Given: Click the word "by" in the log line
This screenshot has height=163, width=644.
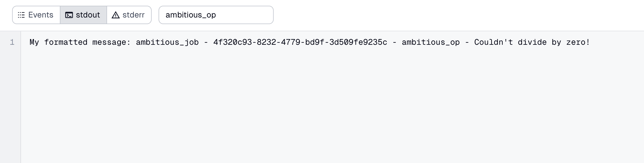Looking at the screenshot, I should (x=556, y=42).
